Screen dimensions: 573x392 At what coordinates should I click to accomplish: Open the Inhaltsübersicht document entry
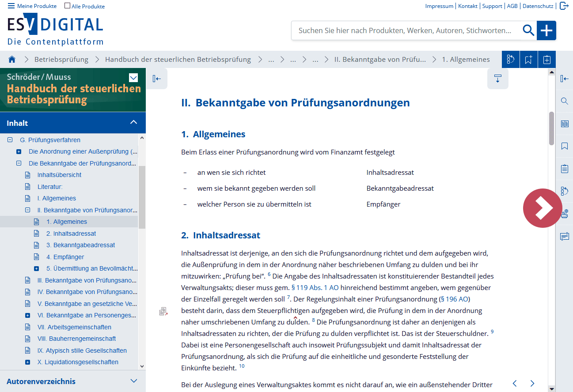(x=59, y=175)
